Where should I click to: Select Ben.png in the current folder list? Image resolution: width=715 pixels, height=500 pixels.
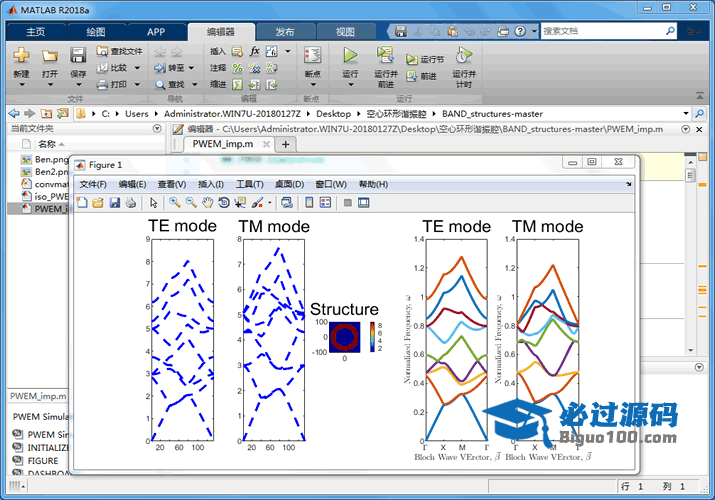click(x=45, y=160)
